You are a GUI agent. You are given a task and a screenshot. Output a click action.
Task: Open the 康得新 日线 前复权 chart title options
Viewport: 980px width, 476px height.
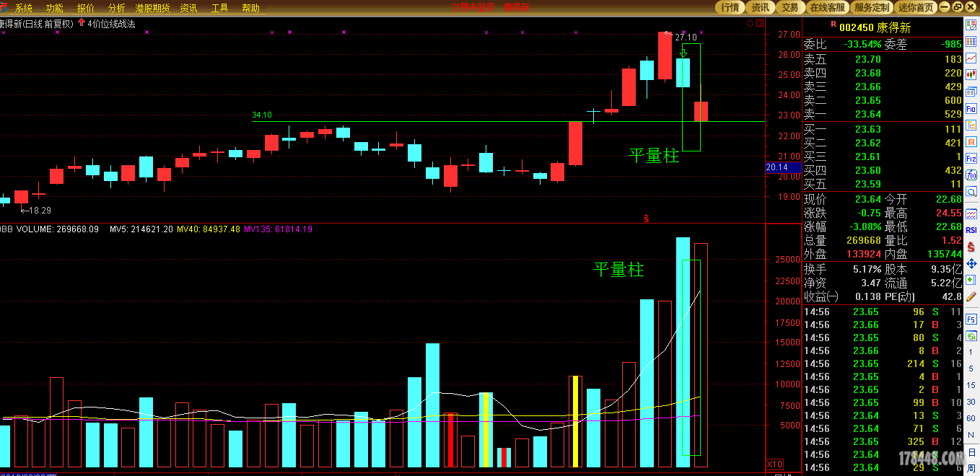(36, 24)
